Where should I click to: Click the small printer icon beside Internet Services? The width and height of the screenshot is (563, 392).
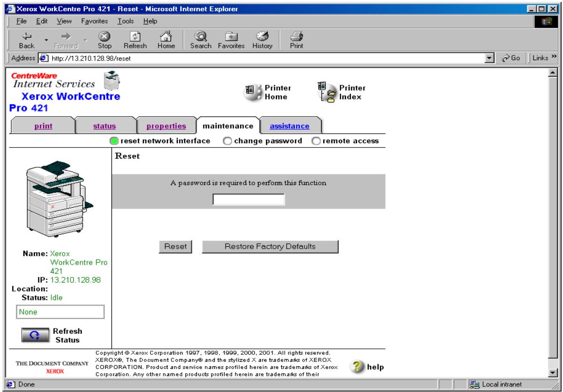(112, 80)
